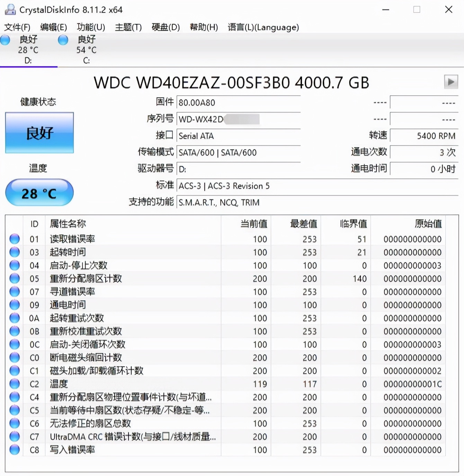
Task: Click the 良好 health status button
Action: click(x=39, y=133)
